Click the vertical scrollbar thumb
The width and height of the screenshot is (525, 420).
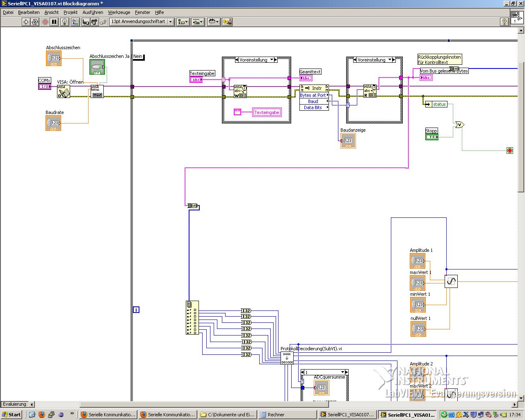point(521,127)
